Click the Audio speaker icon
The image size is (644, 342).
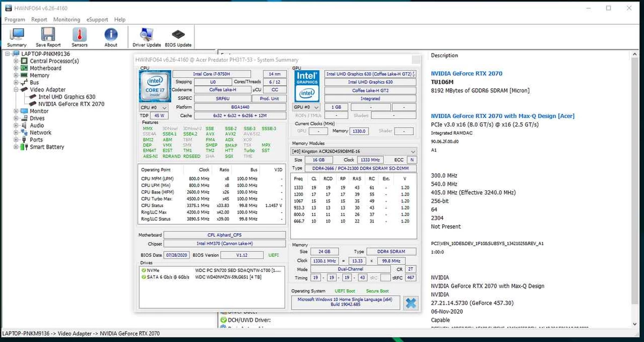(24, 125)
